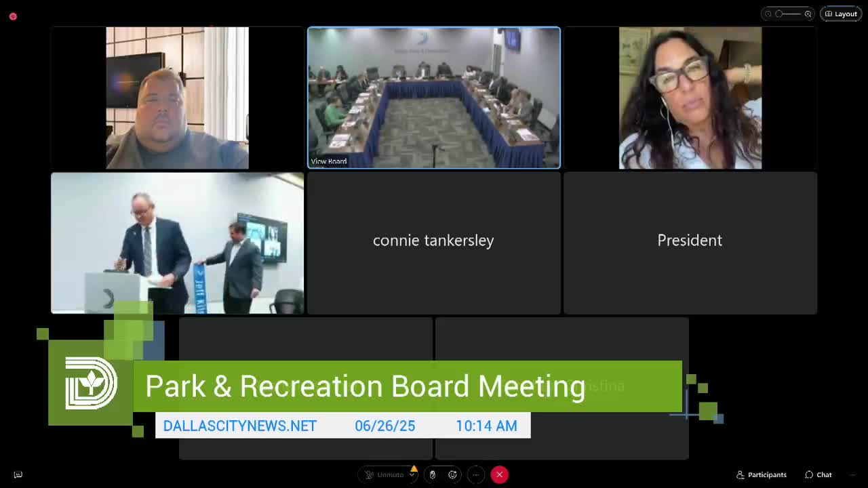The height and width of the screenshot is (488, 868).
Task: Open the More options ellipsis menu
Action: pyautogui.click(x=476, y=474)
